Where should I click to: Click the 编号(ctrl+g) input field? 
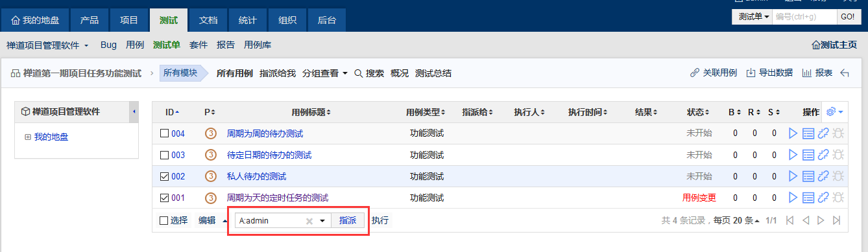tap(804, 17)
